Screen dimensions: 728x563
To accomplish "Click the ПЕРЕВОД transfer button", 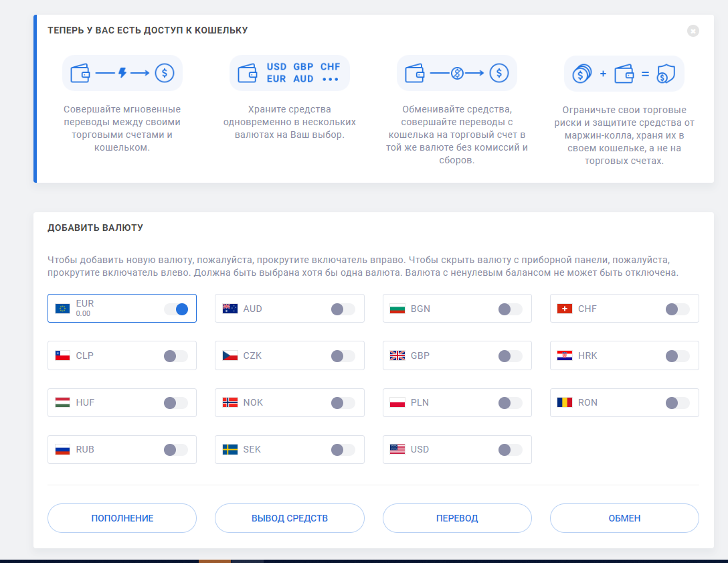I will pyautogui.click(x=457, y=518).
